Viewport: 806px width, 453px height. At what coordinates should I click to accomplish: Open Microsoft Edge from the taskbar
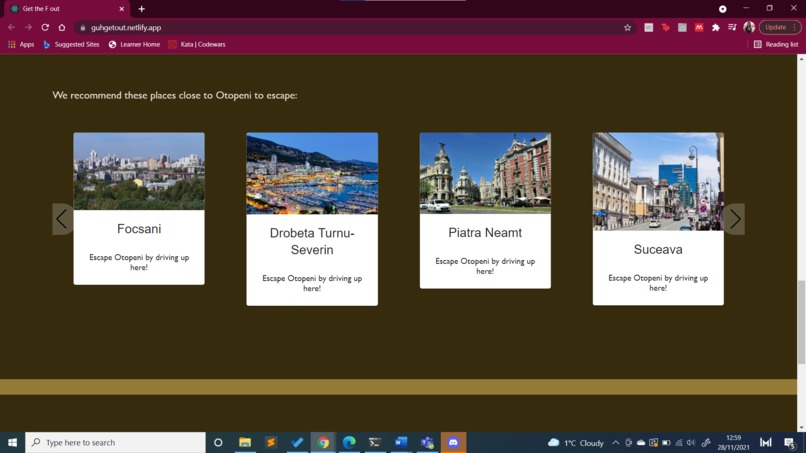coord(349,442)
